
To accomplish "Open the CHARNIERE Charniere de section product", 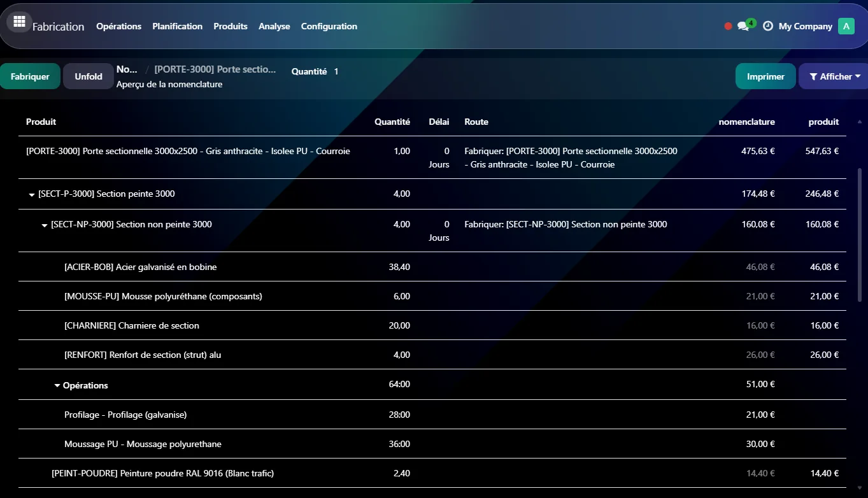I will click(132, 325).
